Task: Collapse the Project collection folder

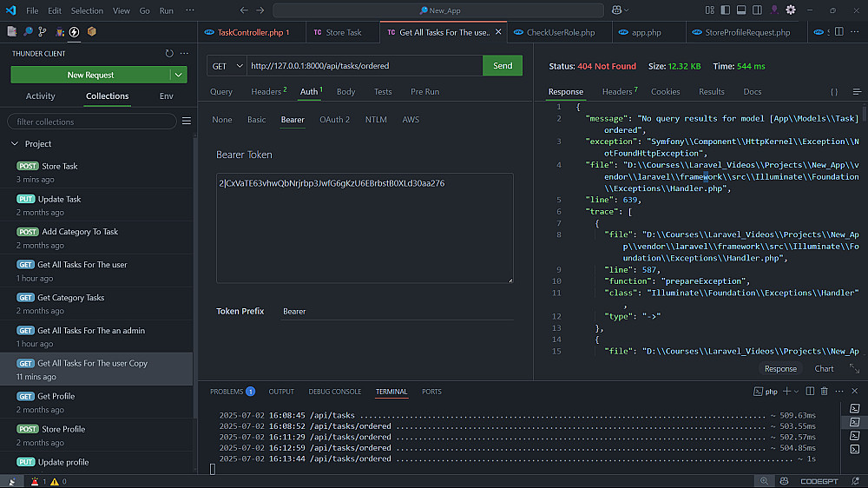Action: click(15, 144)
